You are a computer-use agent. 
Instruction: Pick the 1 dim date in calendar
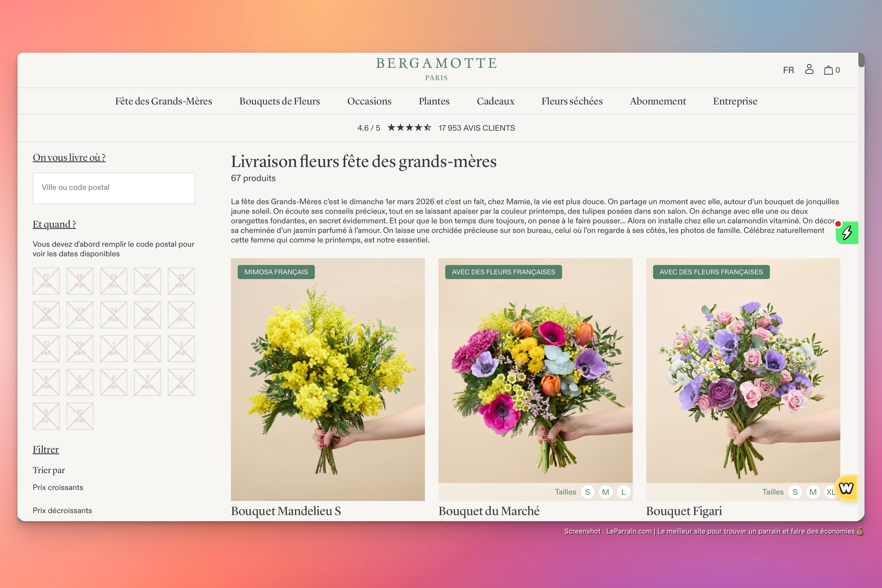pyautogui.click(x=113, y=348)
